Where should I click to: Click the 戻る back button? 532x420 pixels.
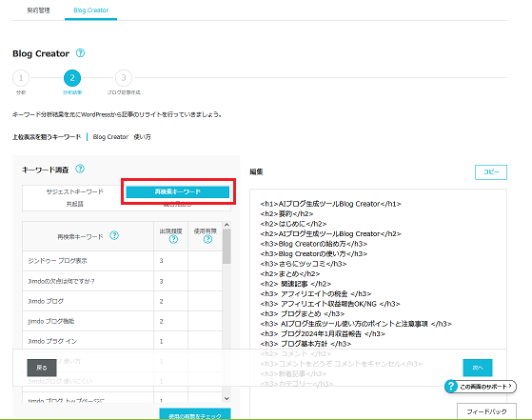pyautogui.click(x=42, y=368)
